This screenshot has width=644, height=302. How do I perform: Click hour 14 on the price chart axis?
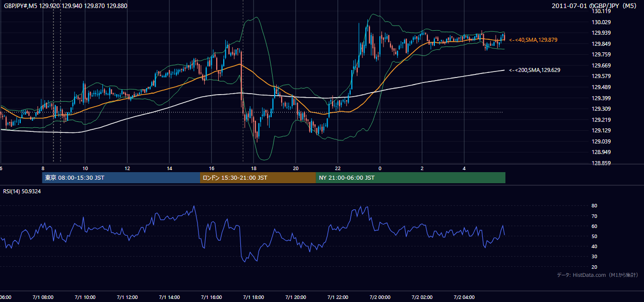(169, 169)
